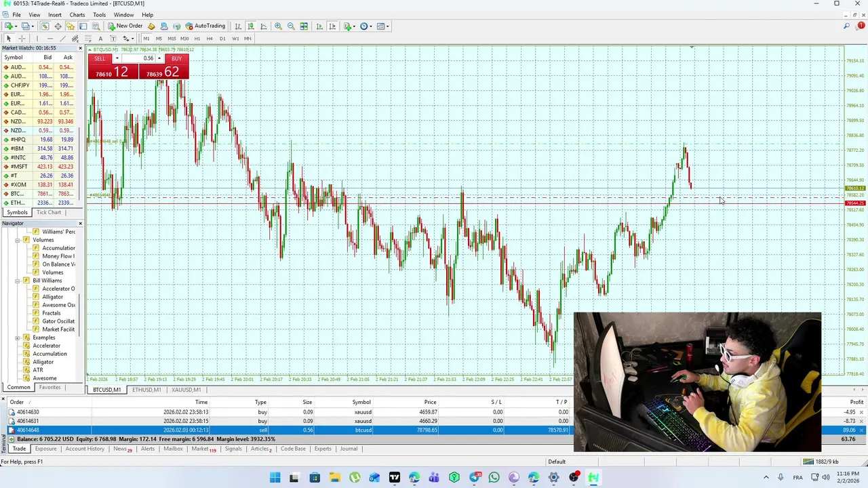Screen dimensions: 868x488
Task: Switch to Favorites tab in Navigator
Action: tap(50, 388)
